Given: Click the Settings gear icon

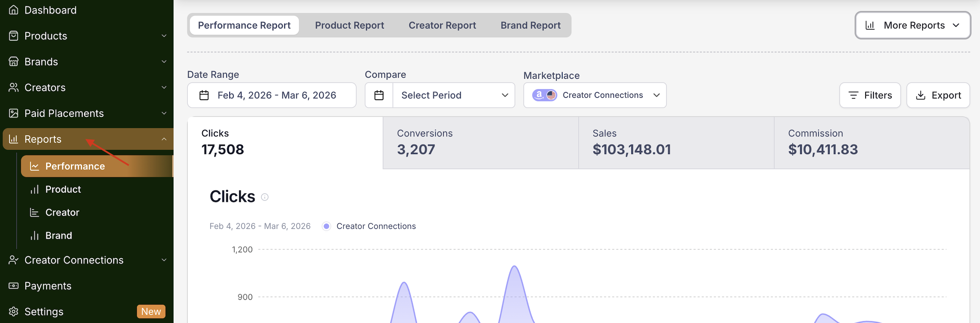Looking at the screenshot, I should point(13,312).
